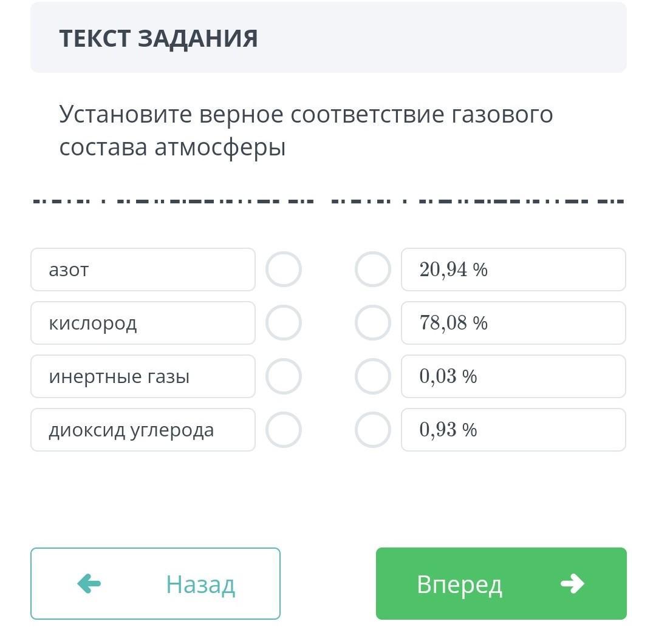Click the left arrow icon on Назад
This screenshot has width=656, height=644.
click(x=89, y=583)
